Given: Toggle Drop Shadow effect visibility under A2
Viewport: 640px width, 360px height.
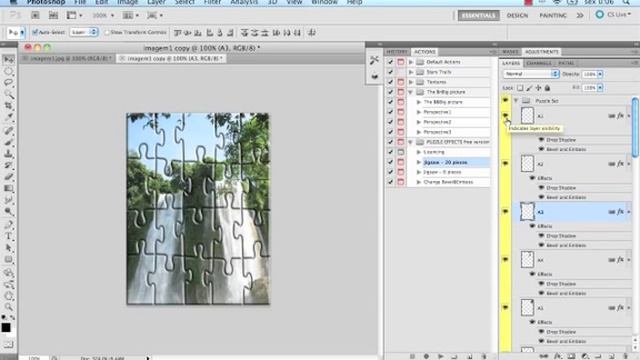Looking at the screenshot, I should pyautogui.click(x=541, y=188).
